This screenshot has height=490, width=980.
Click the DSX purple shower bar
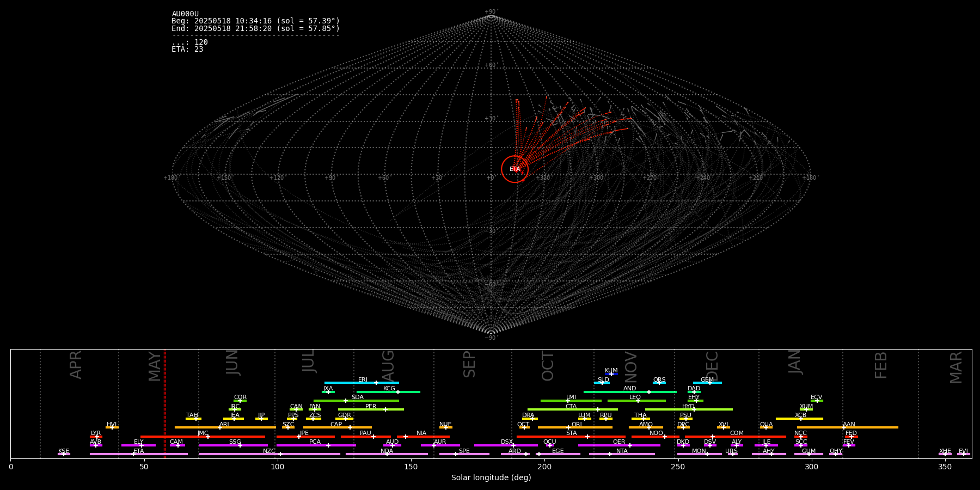click(x=506, y=445)
